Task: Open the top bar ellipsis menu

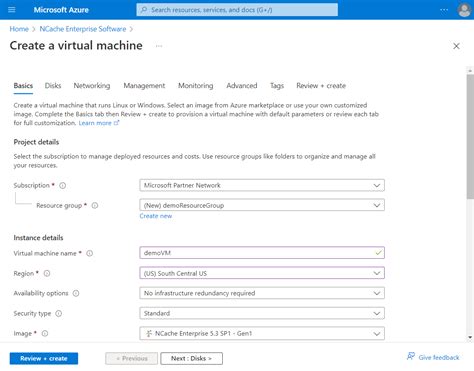Action: click(x=444, y=10)
